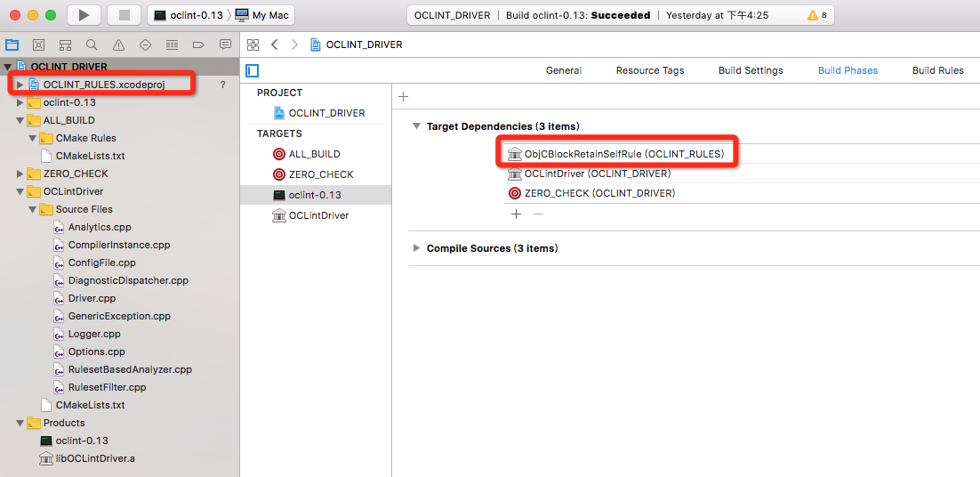Switch to the Build Settings tab

(751, 70)
